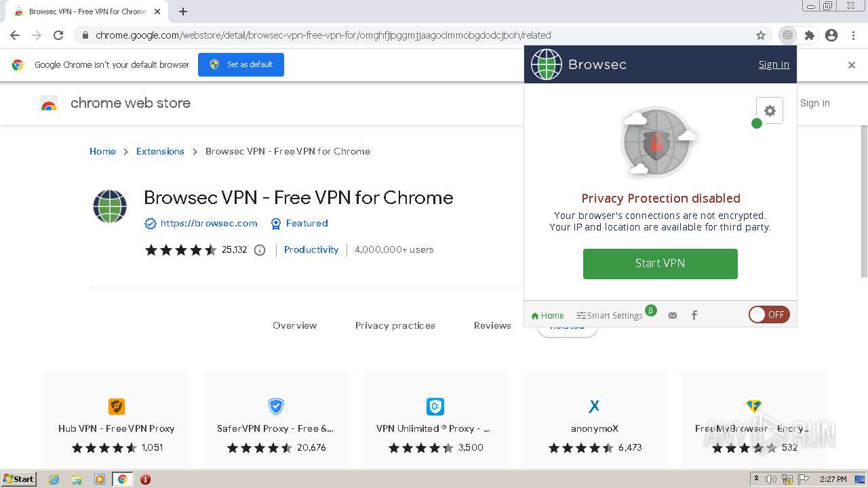This screenshot has height=488, width=868.
Task: Click the Browsec extension toolbar icon
Action: coord(787,35)
